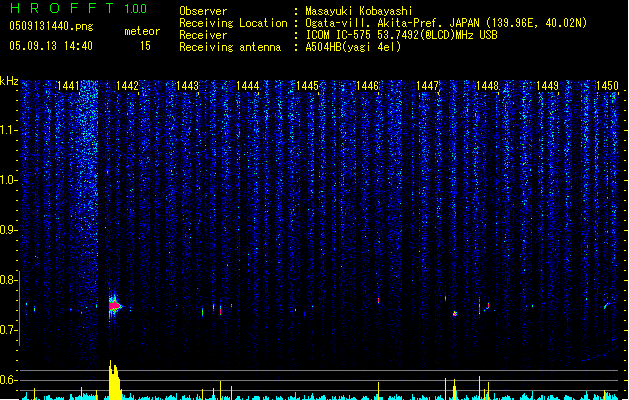Image resolution: width=629 pixels, height=400 pixels.
Task: Select the A504HB(yagi 4el) antenna text
Action: pos(353,47)
